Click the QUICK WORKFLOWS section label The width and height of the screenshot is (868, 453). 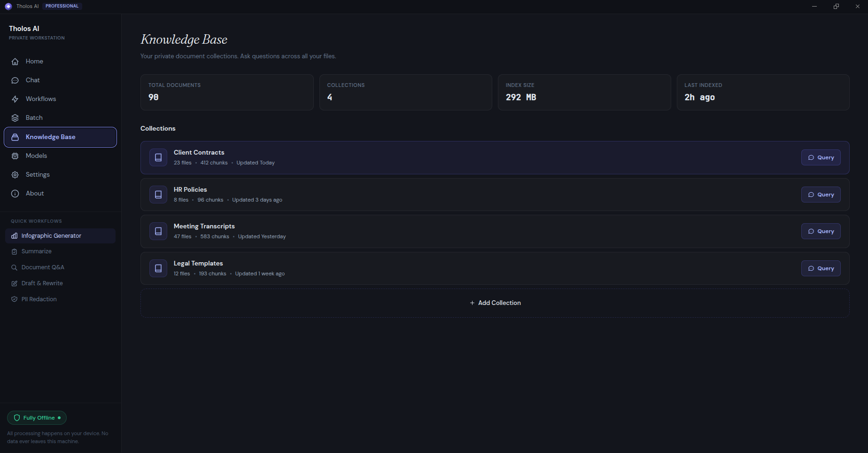click(x=36, y=221)
